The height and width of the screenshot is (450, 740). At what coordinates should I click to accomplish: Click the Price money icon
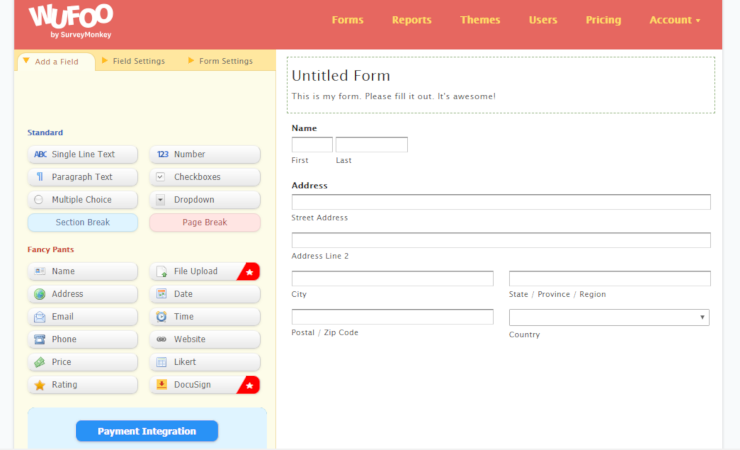[40, 362]
